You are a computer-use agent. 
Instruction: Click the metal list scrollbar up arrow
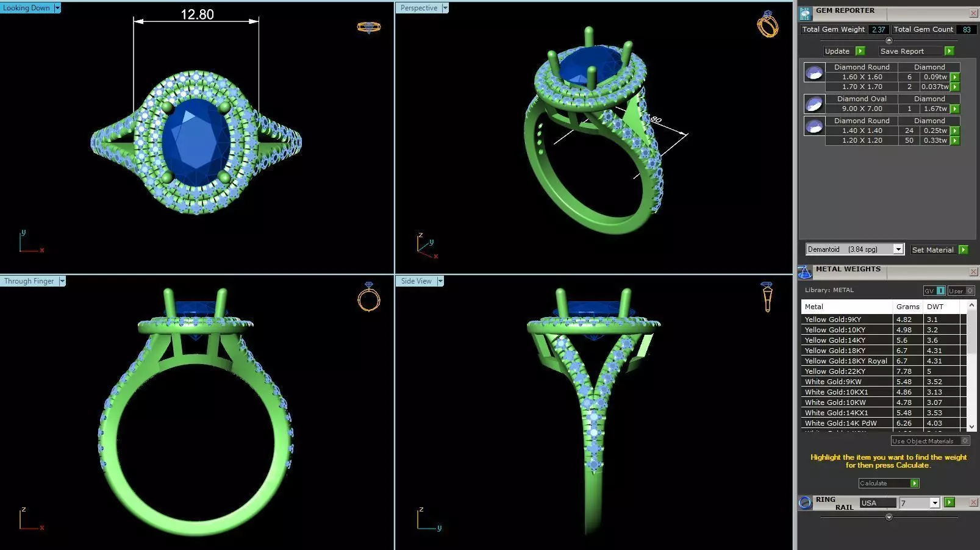tap(972, 304)
